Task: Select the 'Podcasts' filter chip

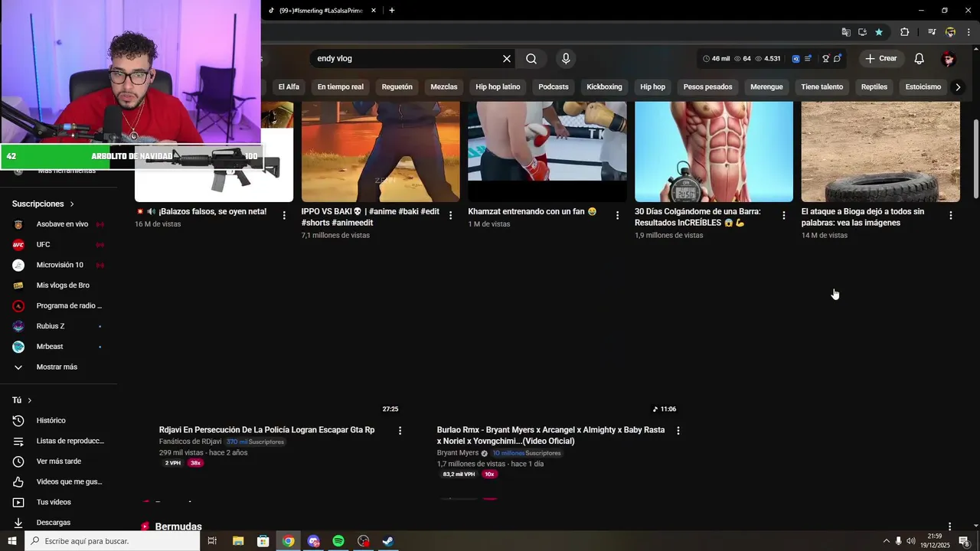Action: pyautogui.click(x=554, y=87)
